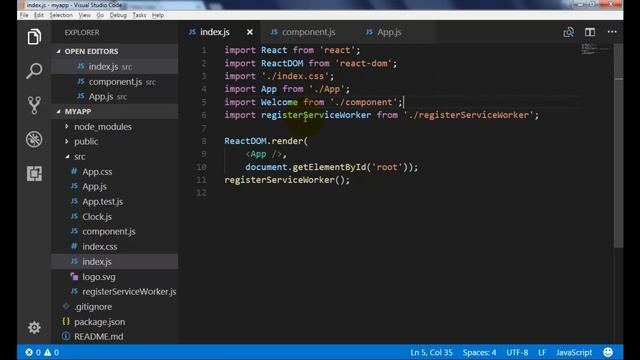The image size is (640, 360).
Task: Open the Search view icon
Action: tap(34, 71)
